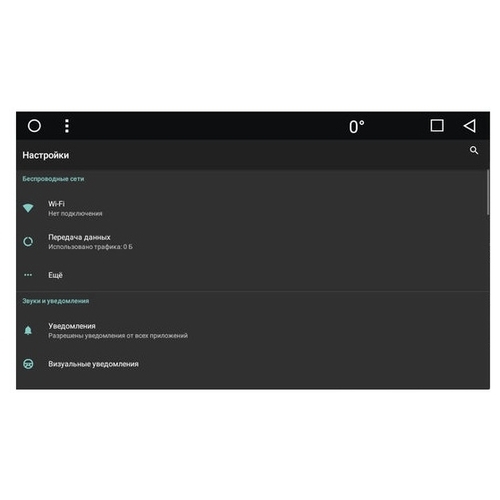Expand the Ещё wireless options
Viewport: 500px width, 500px height.
253,275
